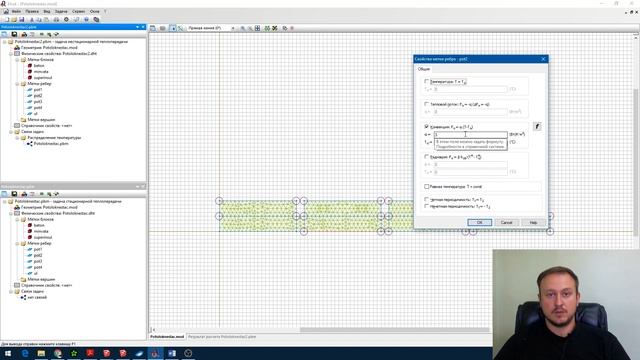Open Windows Start menu
This screenshot has width=640, height=360.
[x=8, y=353]
